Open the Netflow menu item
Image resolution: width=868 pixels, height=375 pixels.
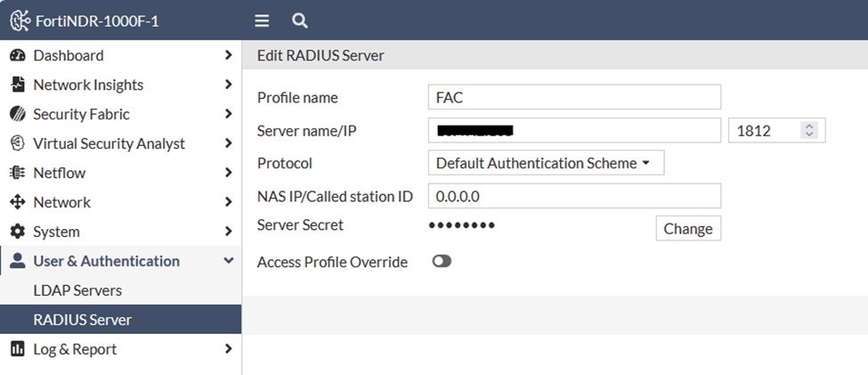click(x=121, y=173)
